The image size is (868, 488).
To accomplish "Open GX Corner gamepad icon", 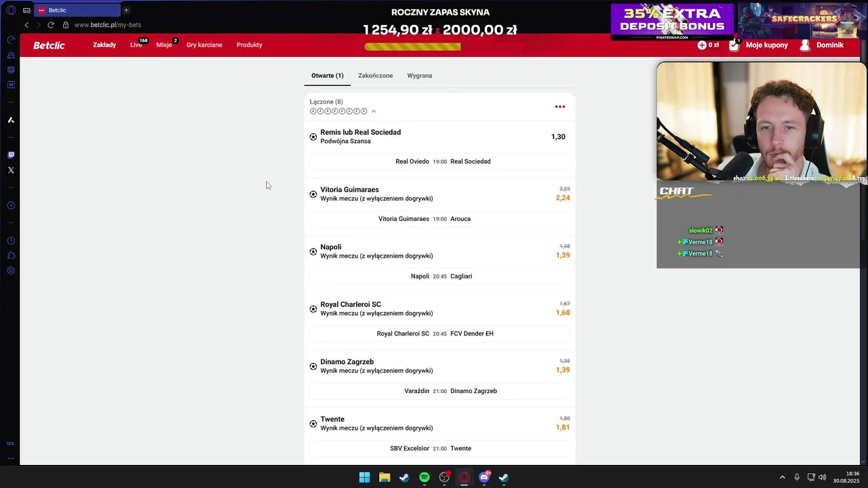I will 26,10.
